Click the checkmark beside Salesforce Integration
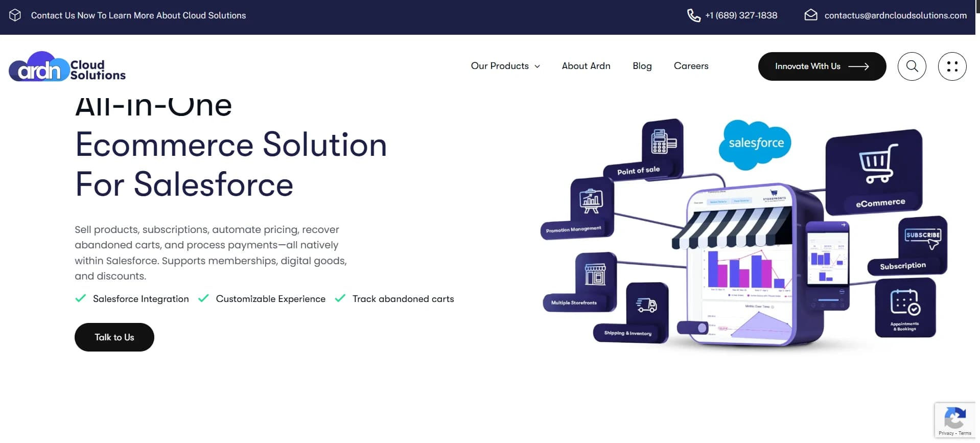Viewport: 980px width, 443px height. [x=80, y=298]
